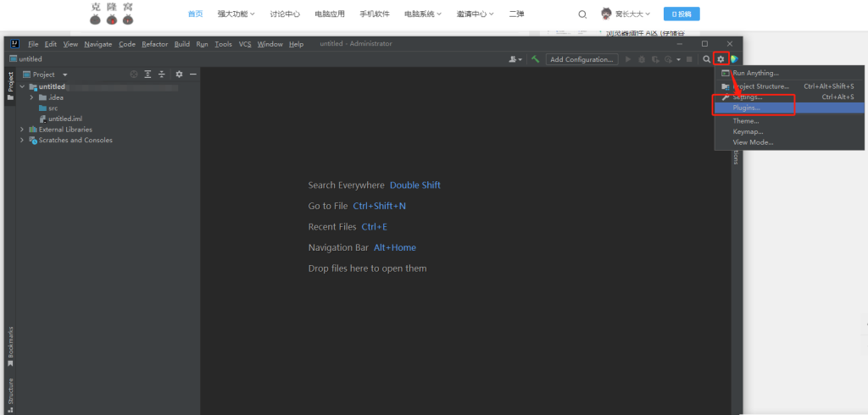Toggle the Bookmarks tool window tab
This screenshot has height=415, width=868.
[x=10, y=347]
